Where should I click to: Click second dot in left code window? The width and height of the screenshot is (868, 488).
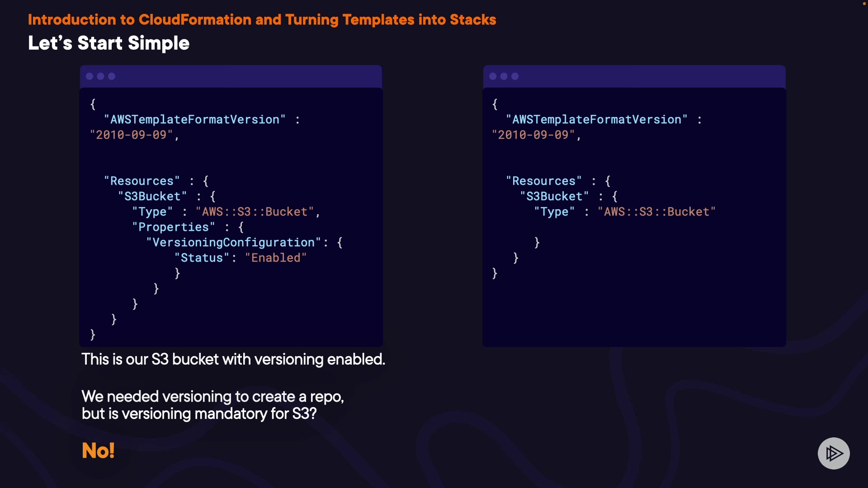pyautogui.click(x=100, y=76)
